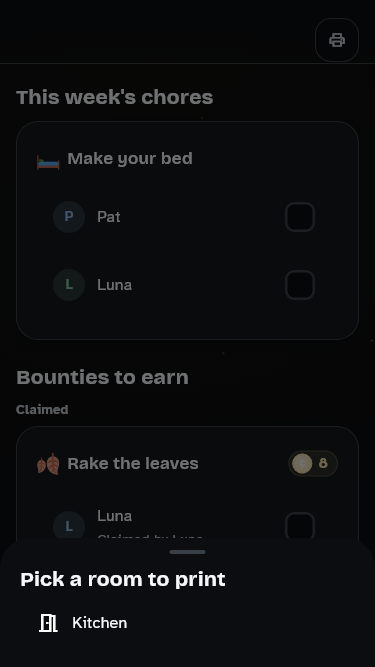
Task: Click the bottom sheet drag handle
Action: [188, 552]
